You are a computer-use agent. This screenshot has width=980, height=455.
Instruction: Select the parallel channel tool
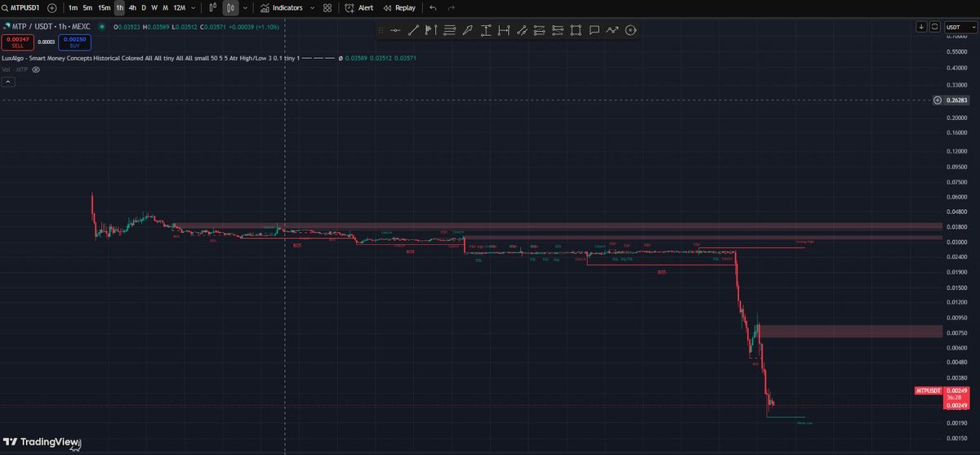click(x=522, y=30)
